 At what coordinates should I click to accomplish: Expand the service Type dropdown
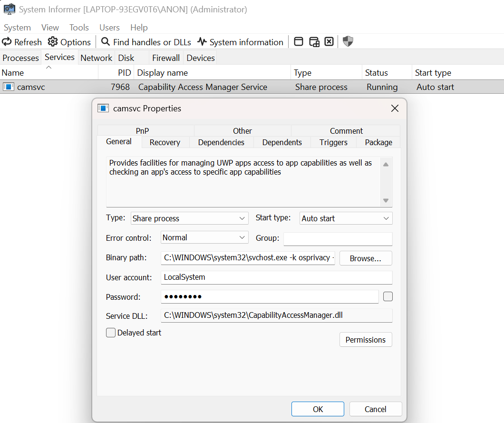(x=189, y=218)
